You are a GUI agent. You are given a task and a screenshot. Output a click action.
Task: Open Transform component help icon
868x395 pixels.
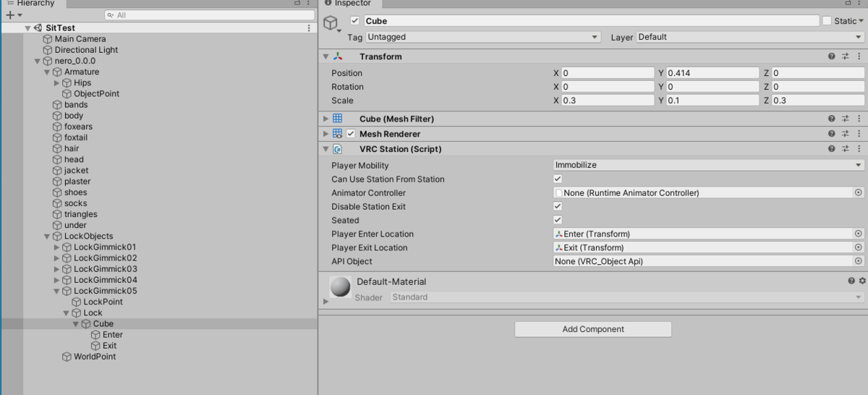point(832,56)
